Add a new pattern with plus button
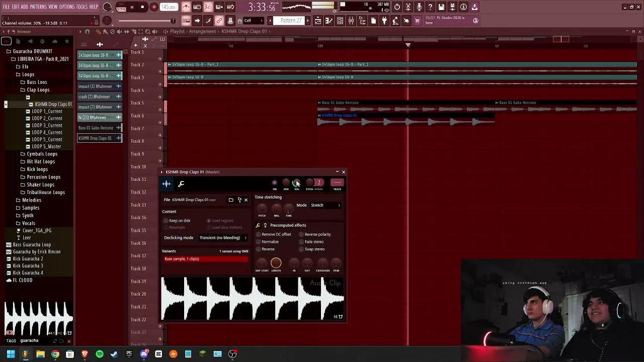 point(307,21)
